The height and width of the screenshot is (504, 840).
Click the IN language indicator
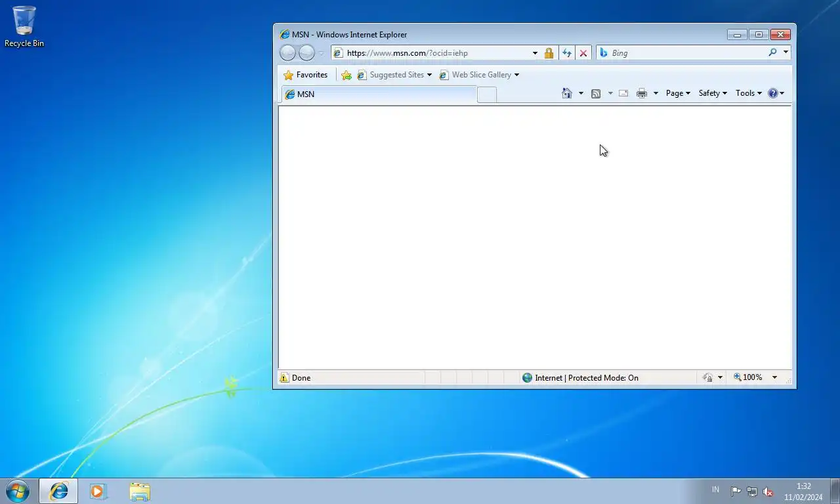click(x=715, y=490)
